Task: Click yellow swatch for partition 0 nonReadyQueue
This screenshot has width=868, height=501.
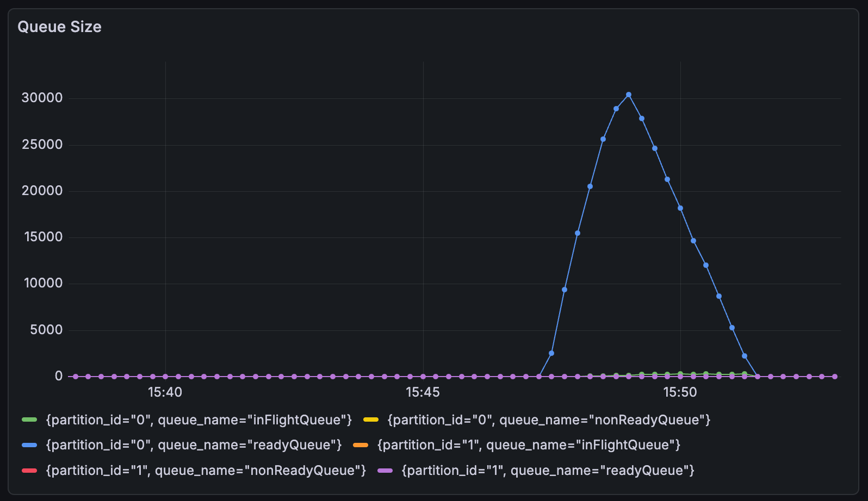Action: click(371, 419)
